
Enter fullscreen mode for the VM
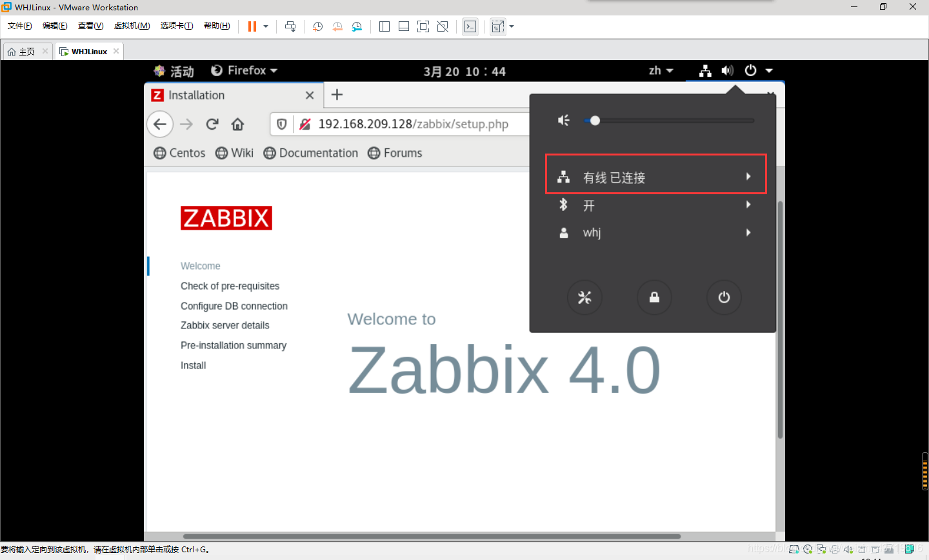pyautogui.click(x=422, y=26)
